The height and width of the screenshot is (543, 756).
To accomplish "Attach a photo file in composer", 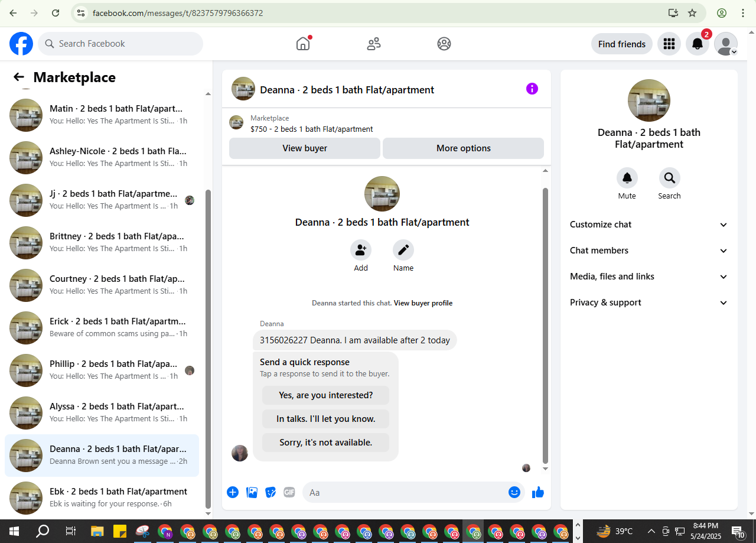I will [x=252, y=492].
